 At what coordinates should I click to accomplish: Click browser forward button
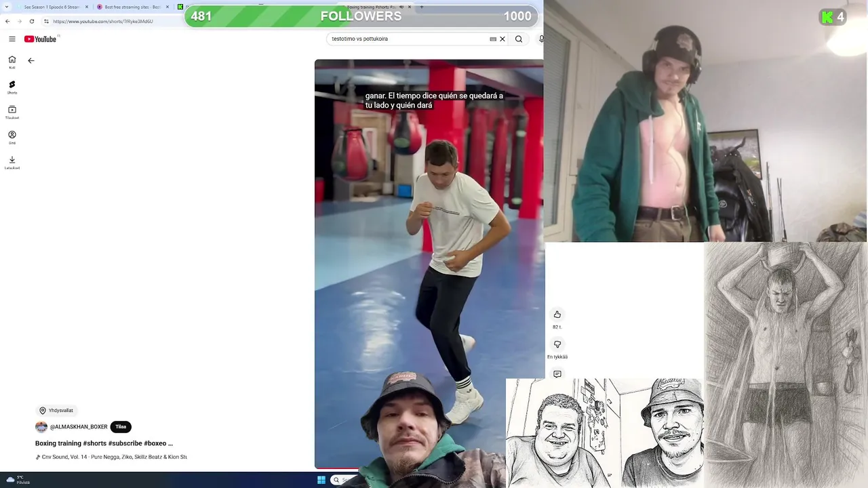coord(20,21)
